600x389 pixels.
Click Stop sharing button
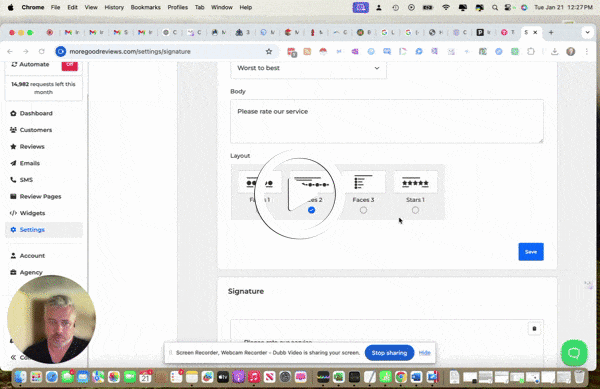click(x=389, y=353)
